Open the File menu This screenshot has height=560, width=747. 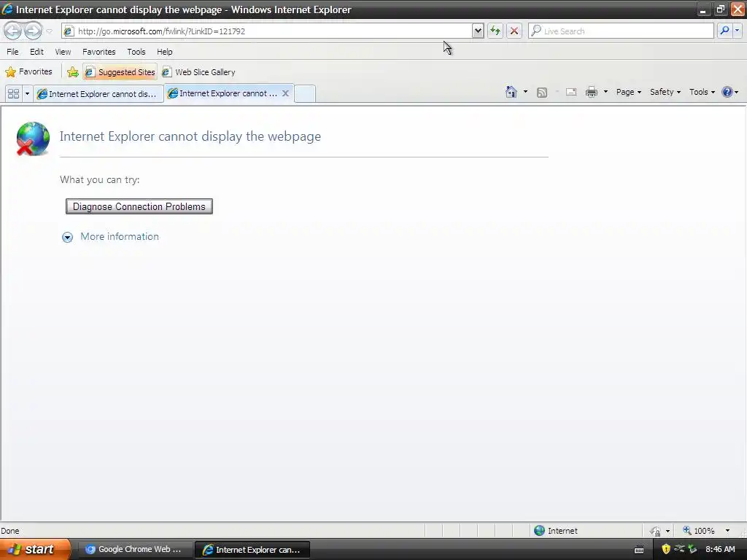13,52
